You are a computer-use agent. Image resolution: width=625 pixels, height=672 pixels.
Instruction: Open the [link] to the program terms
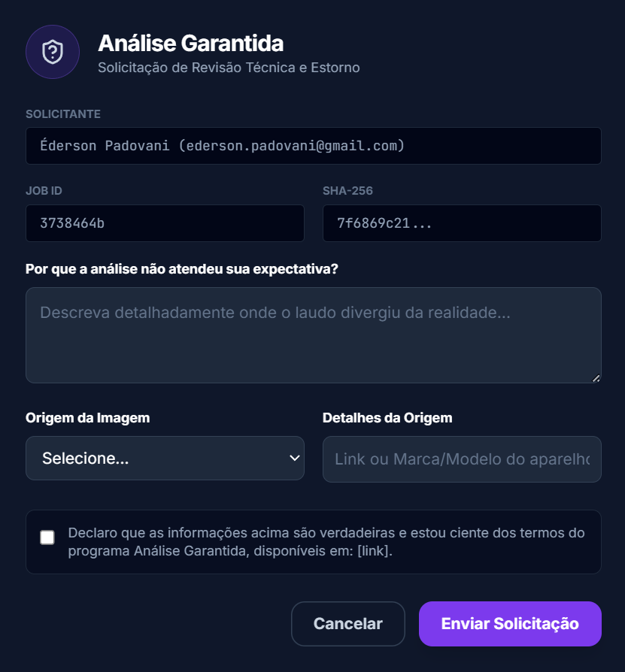[375, 550]
